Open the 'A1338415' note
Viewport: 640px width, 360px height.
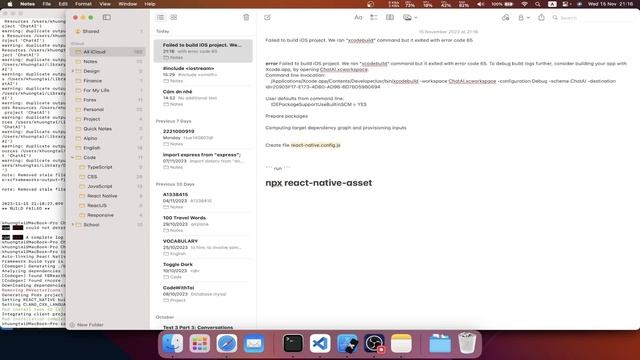point(203,200)
